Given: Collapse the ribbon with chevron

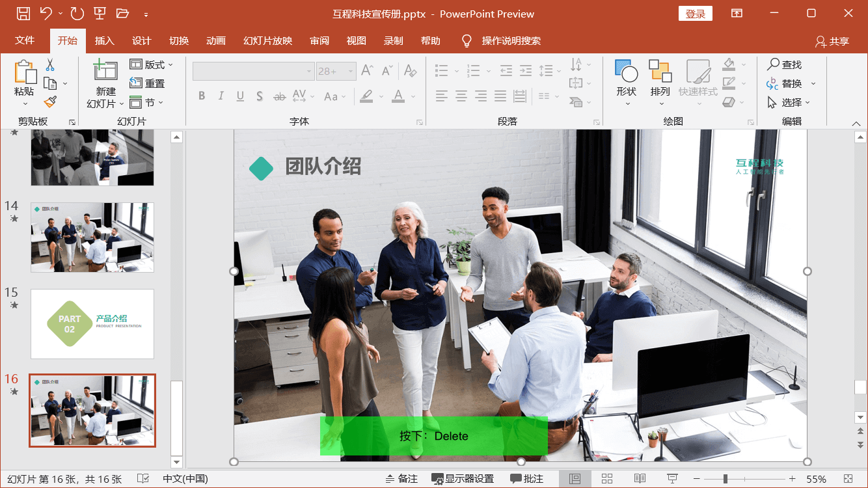Looking at the screenshot, I should coord(856,124).
